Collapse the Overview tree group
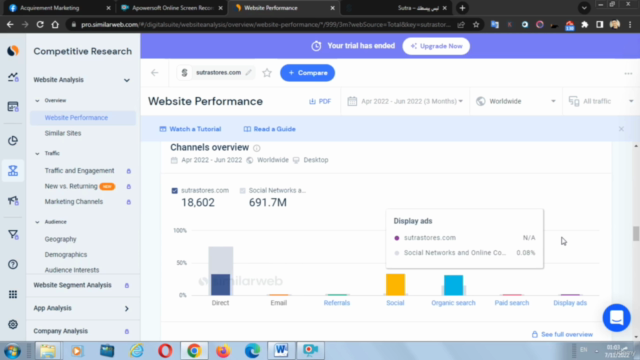Screen dimensions: 640x360 (x=37, y=100)
